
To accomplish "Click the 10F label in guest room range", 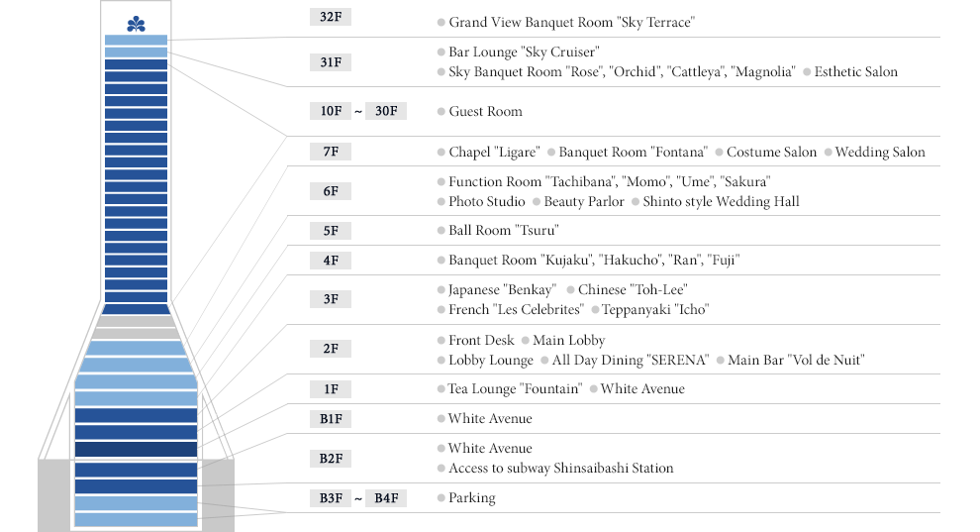I will (x=331, y=111).
